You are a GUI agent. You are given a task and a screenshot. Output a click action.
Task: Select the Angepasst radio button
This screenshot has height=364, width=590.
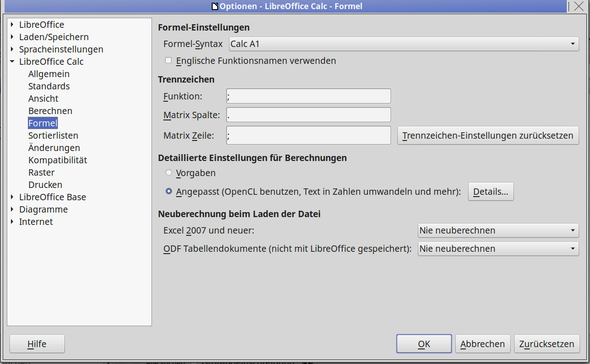[x=169, y=192]
